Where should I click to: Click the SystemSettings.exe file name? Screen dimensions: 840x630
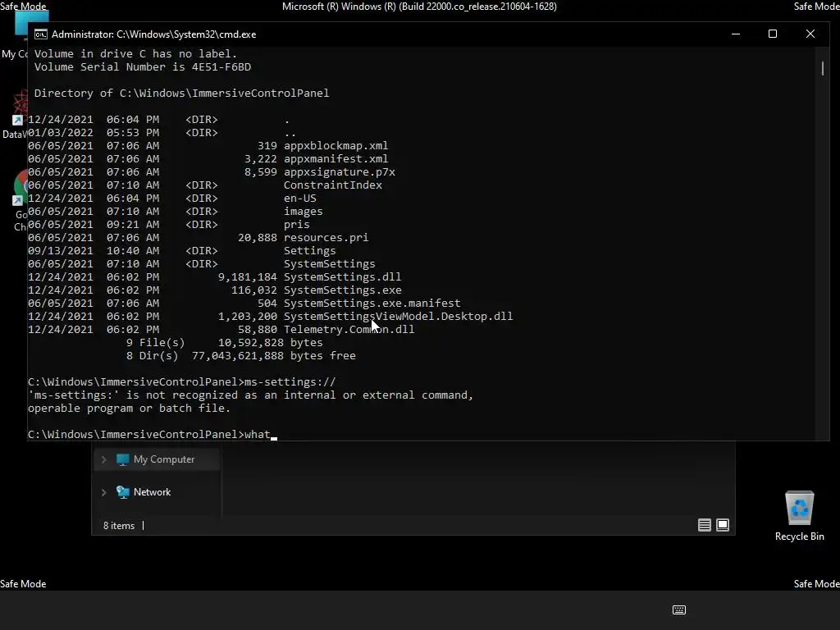[342, 290]
